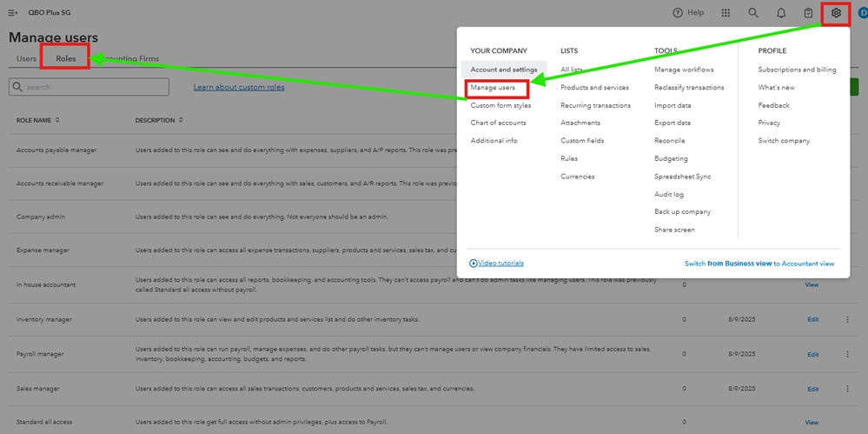The image size is (868, 434).
Task: Open Currencies list
Action: pyautogui.click(x=578, y=177)
